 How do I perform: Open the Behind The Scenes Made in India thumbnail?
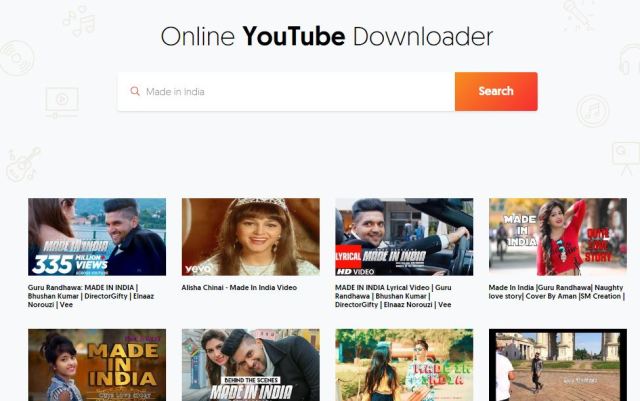[x=251, y=365]
